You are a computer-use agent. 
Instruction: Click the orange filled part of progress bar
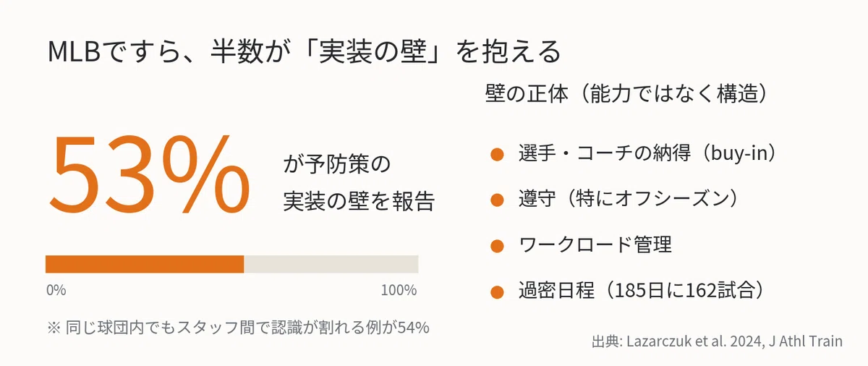tap(145, 264)
